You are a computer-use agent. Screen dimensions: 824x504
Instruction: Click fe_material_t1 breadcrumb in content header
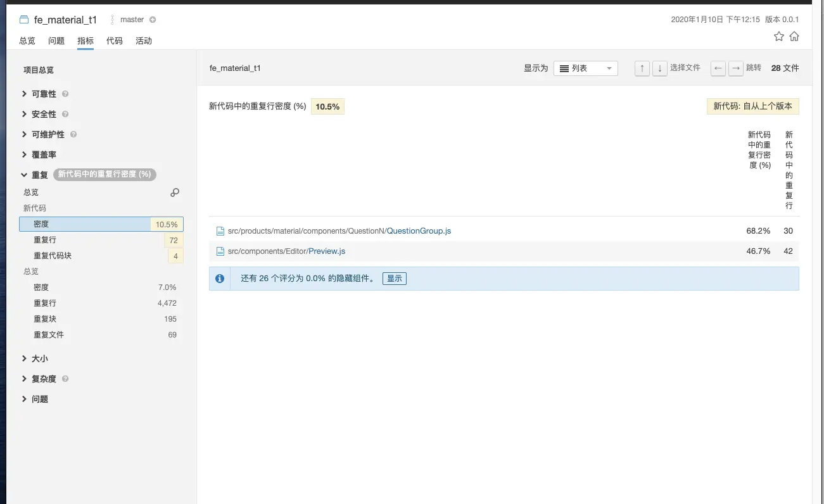235,68
